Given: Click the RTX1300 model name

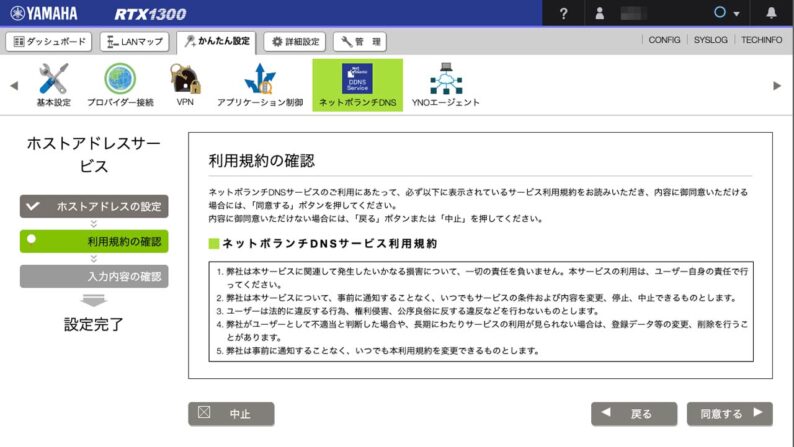Looking at the screenshot, I should [150, 14].
